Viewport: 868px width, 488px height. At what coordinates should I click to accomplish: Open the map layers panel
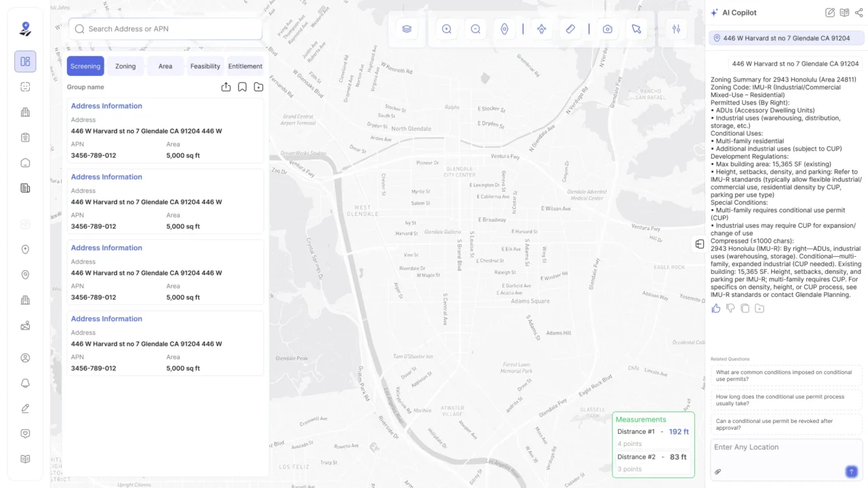(407, 29)
